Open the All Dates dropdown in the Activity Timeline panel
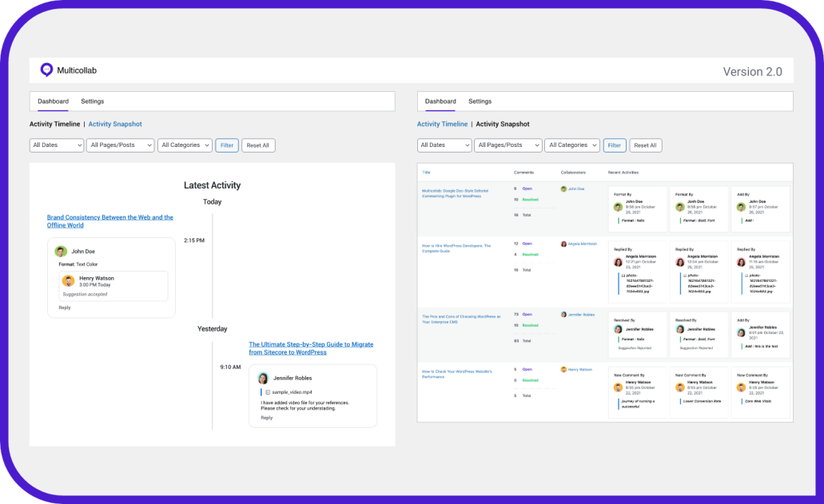 pos(57,145)
